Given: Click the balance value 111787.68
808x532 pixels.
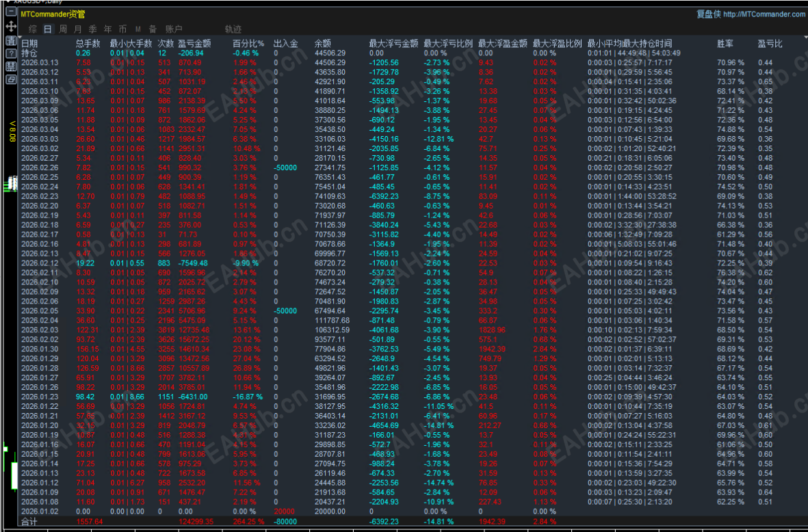Looking at the screenshot, I should pos(332,320).
